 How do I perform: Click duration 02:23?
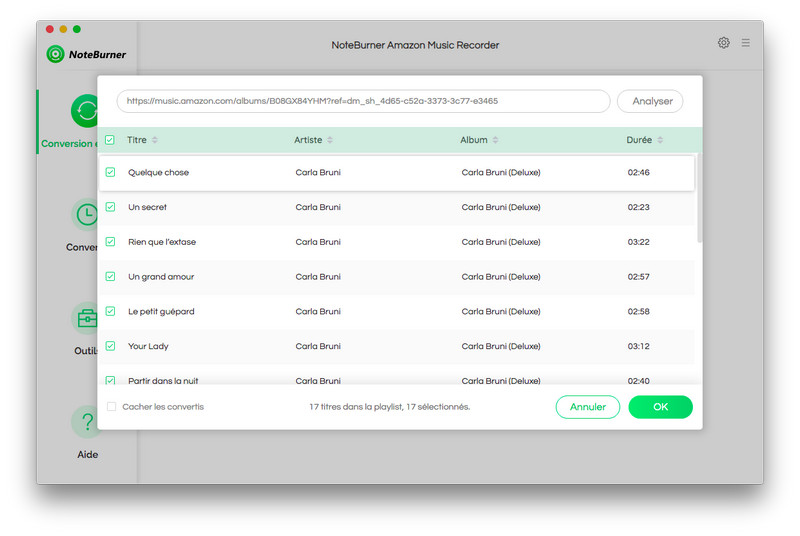(x=638, y=207)
